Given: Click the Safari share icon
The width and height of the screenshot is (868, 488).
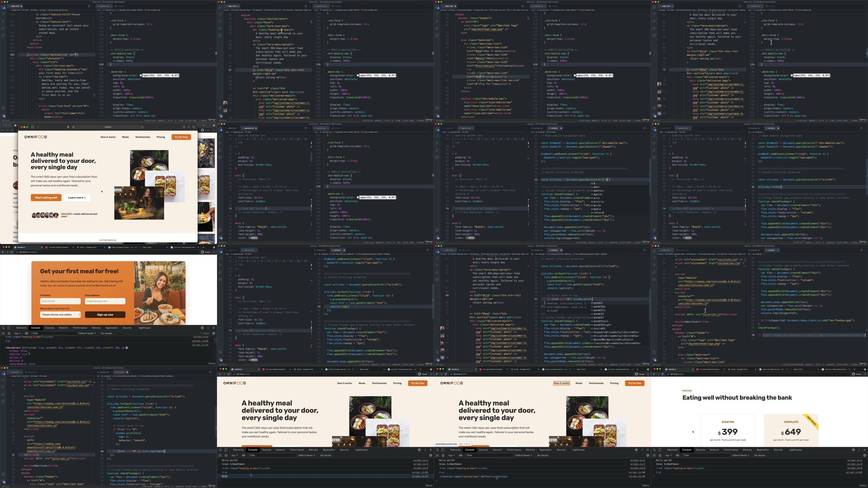Looking at the screenshot, I should (184, 127).
